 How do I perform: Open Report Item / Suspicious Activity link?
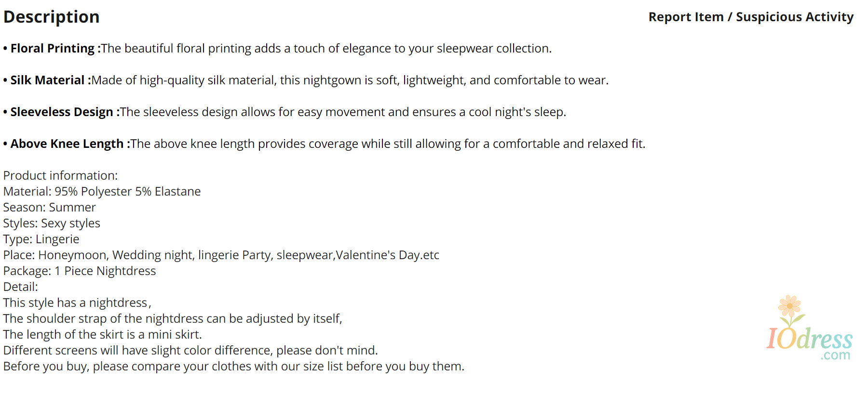751,17
